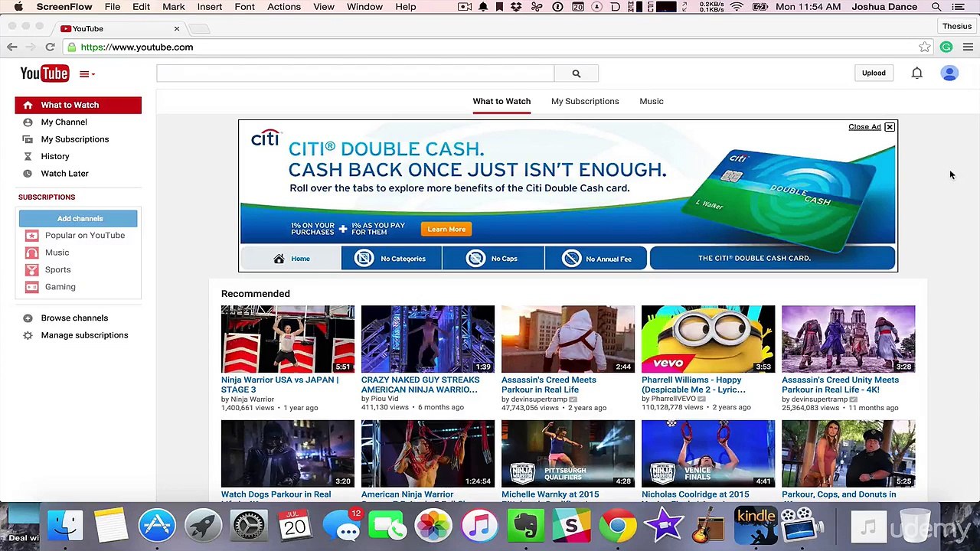Open Launchpad rocket in the dock

point(203,527)
